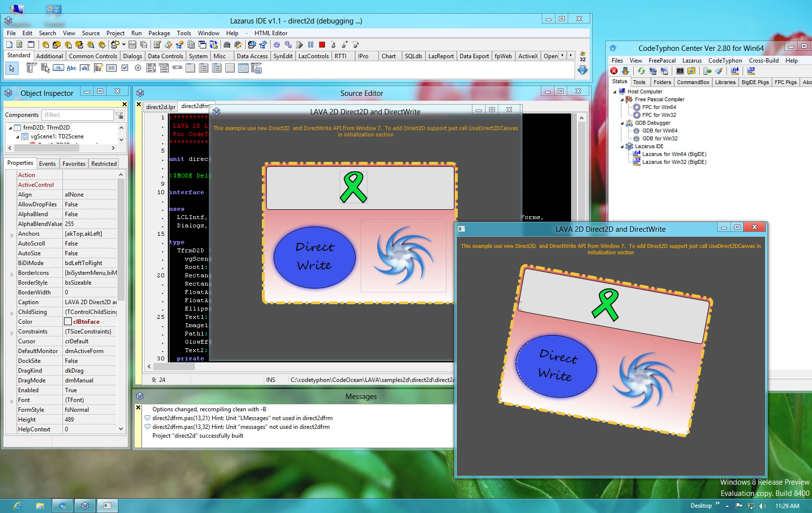This screenshot has width=812, height=513.
Task: Collapse the Free Pascal Compiler node
Action: 622,99
